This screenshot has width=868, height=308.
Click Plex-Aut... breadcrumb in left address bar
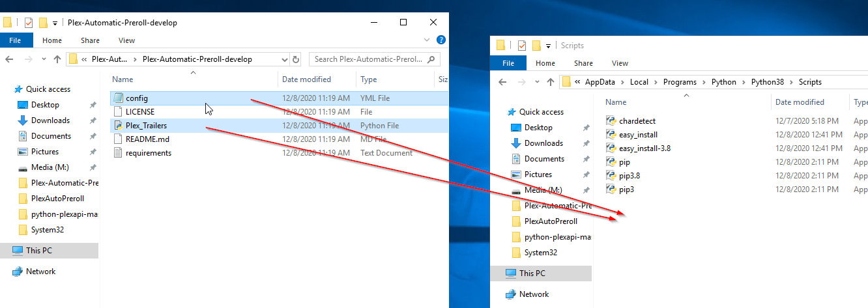109,59
